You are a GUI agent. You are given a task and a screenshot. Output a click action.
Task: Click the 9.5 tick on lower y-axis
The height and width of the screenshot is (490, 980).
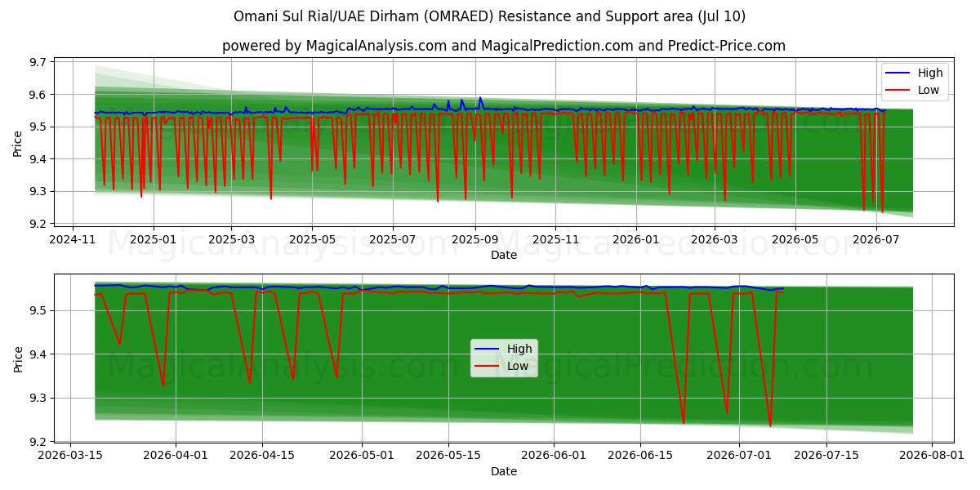[39, 311]
